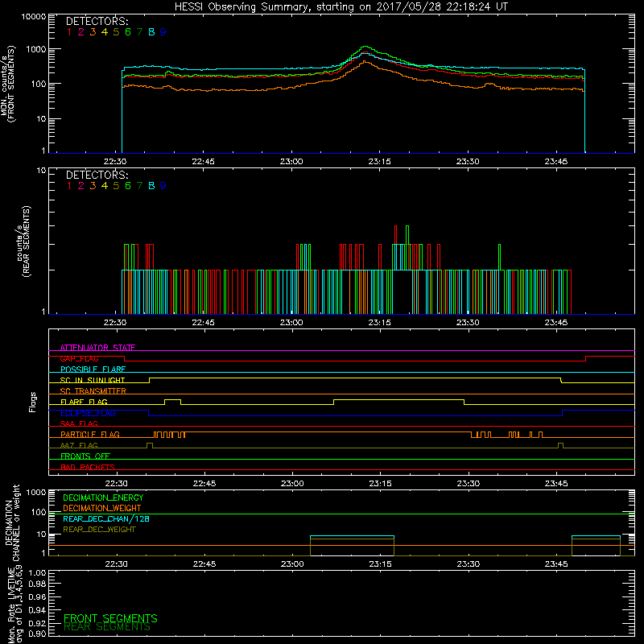
Task: Select cyan detector 8 in front segments legend
Action: point(151,32)
